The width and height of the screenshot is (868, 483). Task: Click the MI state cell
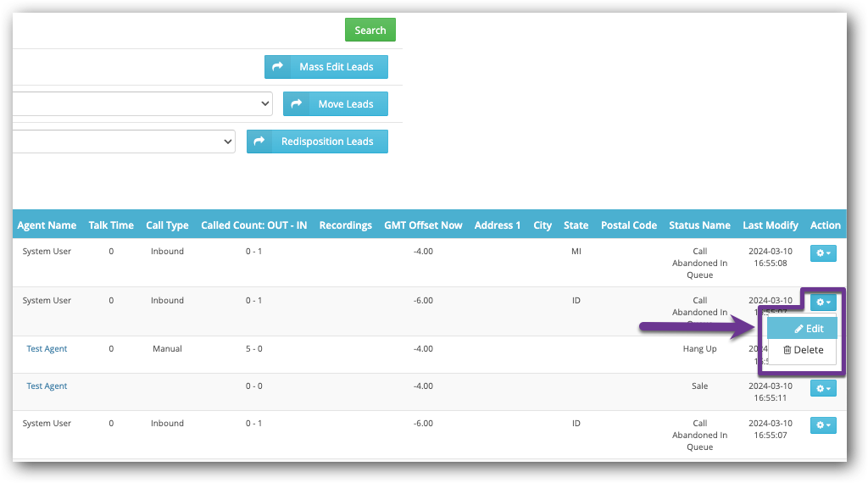click(x=576, y=251)
